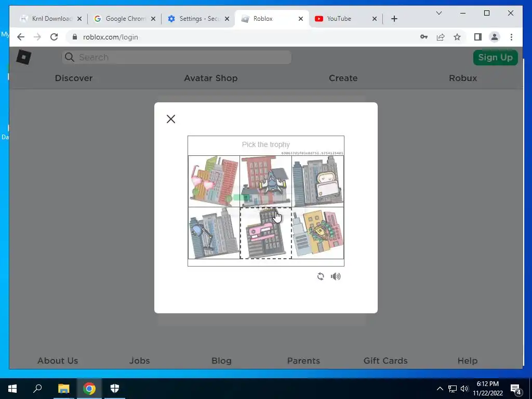This screenshot has width=532, height=399.
Task: Bookmark this page with the star icon
Action: point(457,37)
